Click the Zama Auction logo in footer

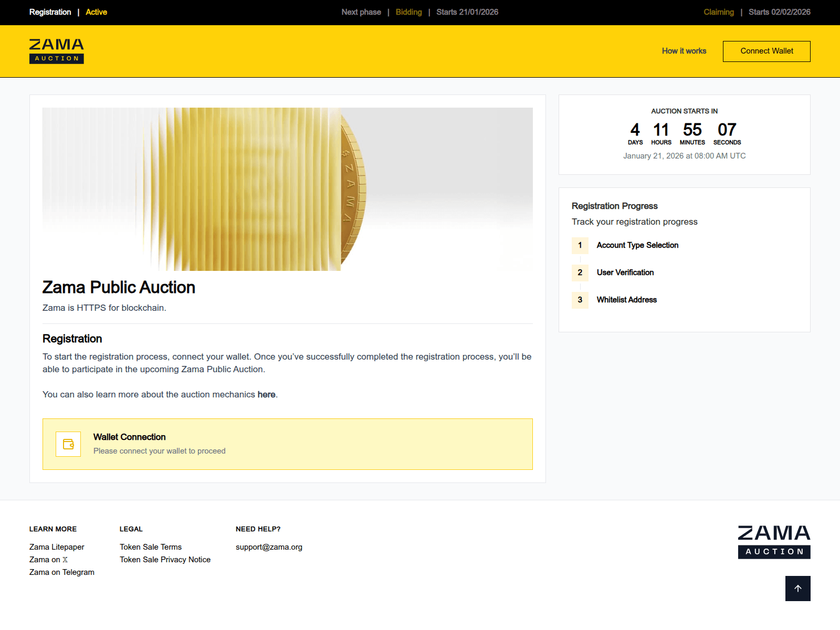tap(774, 542)
